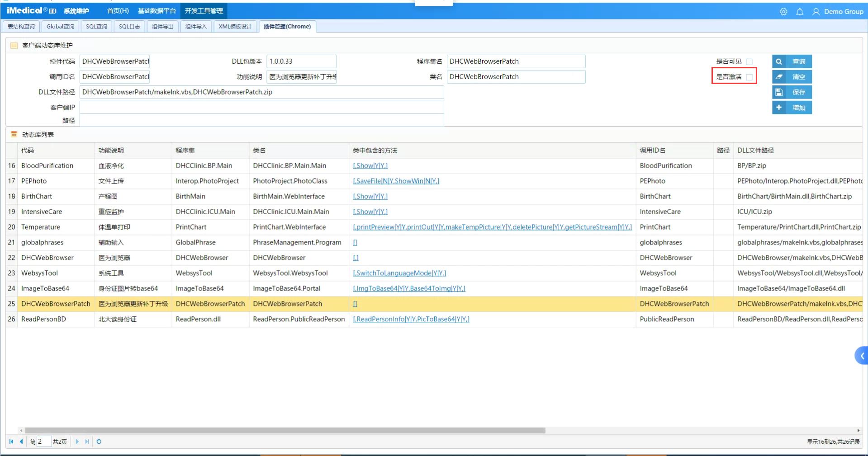Open the Temperature printPreview methods link
The width and height of the screenshot is (868, 456).
pyautogui.click(x=492, y=227)
